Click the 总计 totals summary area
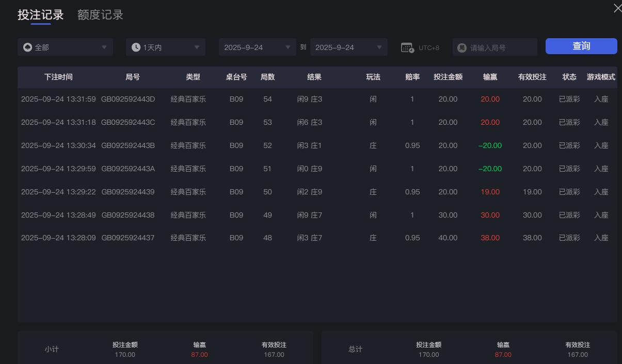The width and height of the screenshot is (622, 364). (356, 349)
